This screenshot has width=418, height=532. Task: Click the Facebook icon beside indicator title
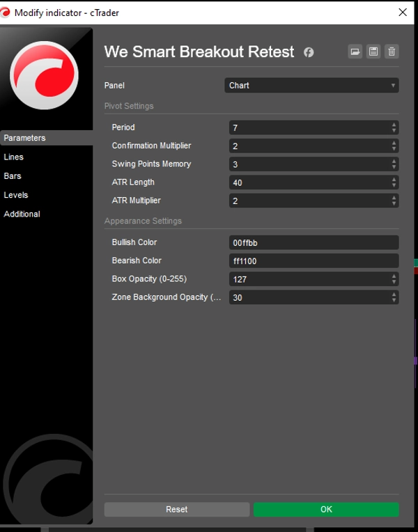[309, 52]
